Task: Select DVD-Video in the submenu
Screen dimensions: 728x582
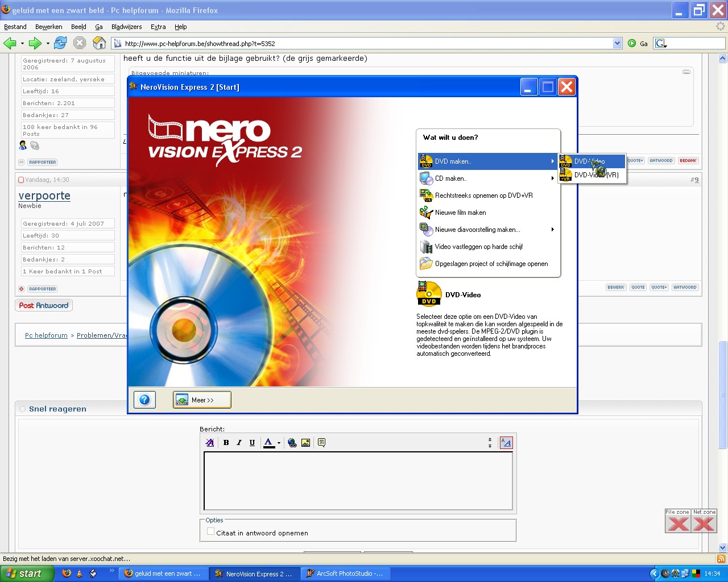Action: (592, 161)
